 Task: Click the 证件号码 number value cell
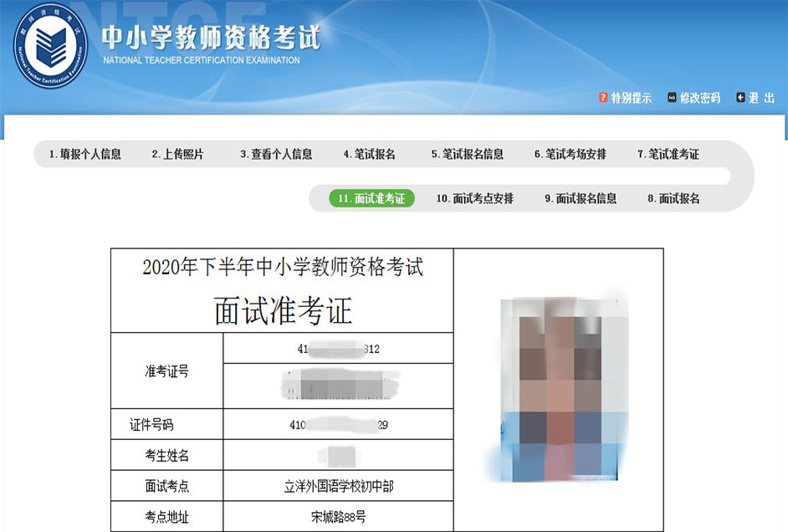tap(338, 424)
